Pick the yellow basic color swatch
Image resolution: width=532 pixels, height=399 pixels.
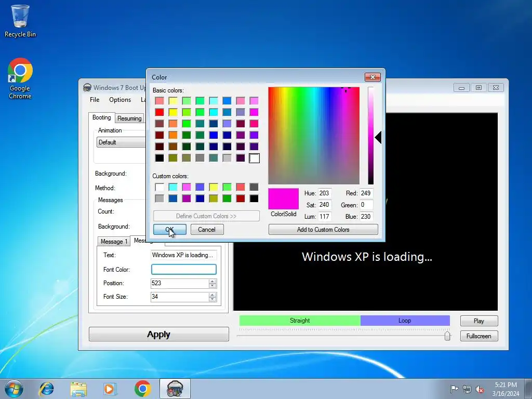coord(173,112)
